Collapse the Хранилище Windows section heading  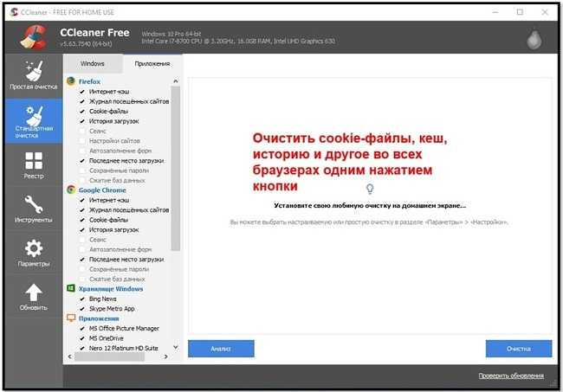click(111, 289)
